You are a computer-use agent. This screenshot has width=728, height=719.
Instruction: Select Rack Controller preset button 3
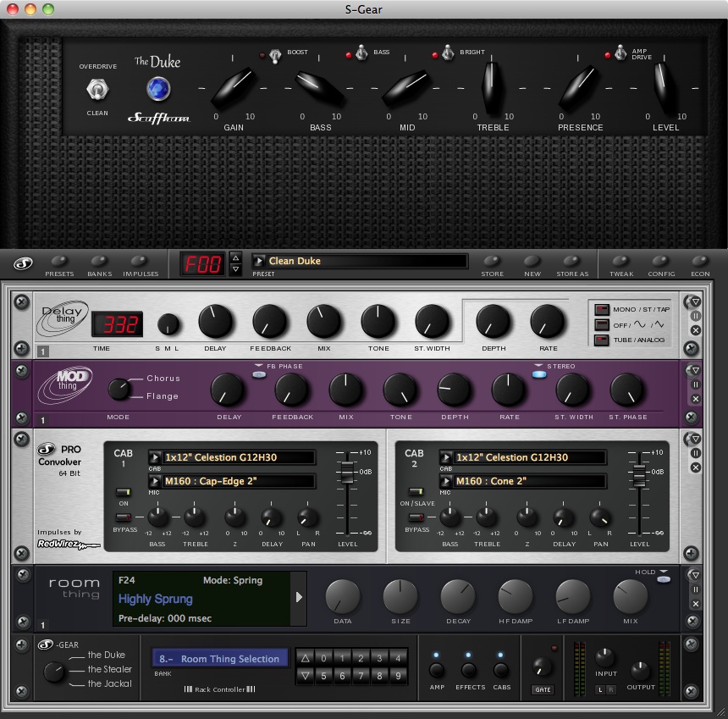click(379, 658)
